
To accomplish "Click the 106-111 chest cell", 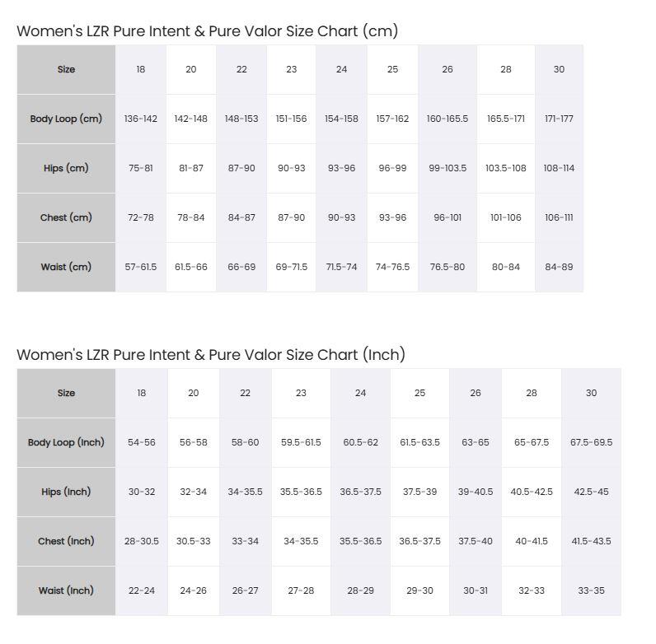I will [559, 217].
